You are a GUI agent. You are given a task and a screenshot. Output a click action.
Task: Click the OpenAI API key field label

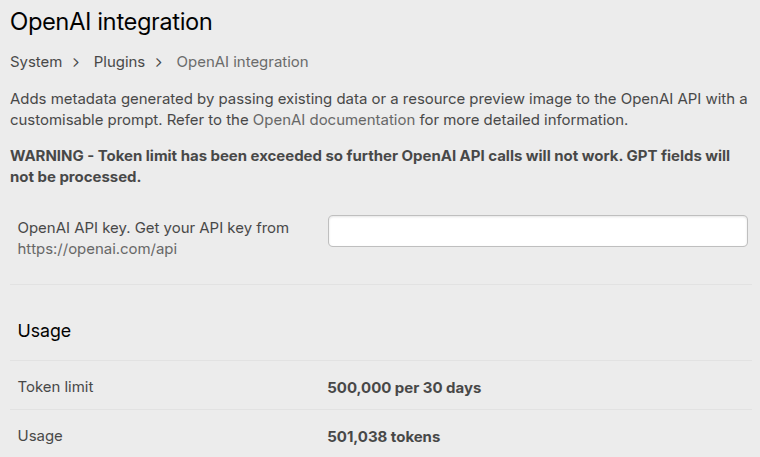153,228
